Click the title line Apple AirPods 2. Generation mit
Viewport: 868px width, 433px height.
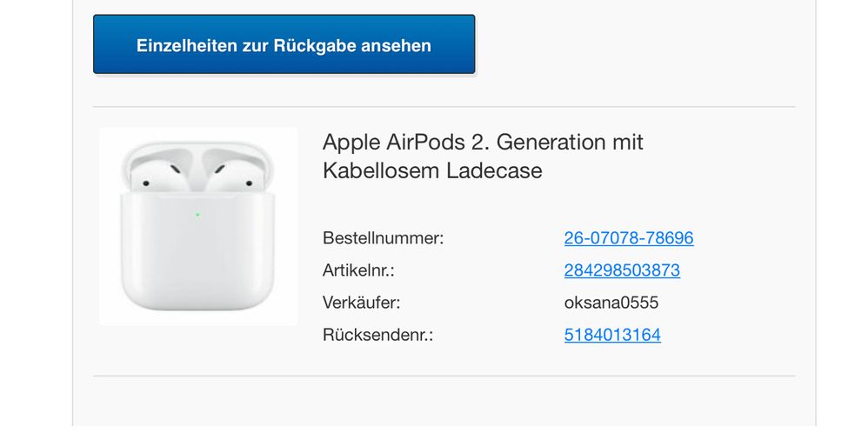[x=483, y=142]
